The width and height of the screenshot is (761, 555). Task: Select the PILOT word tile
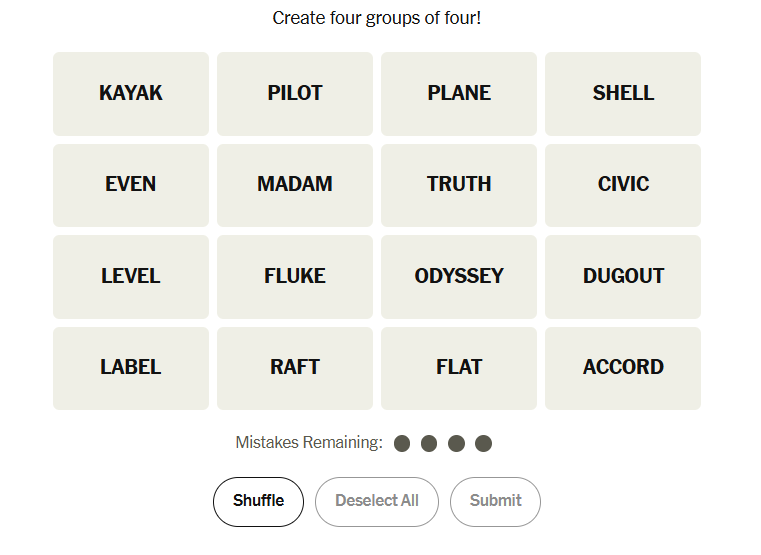[295, 94]
